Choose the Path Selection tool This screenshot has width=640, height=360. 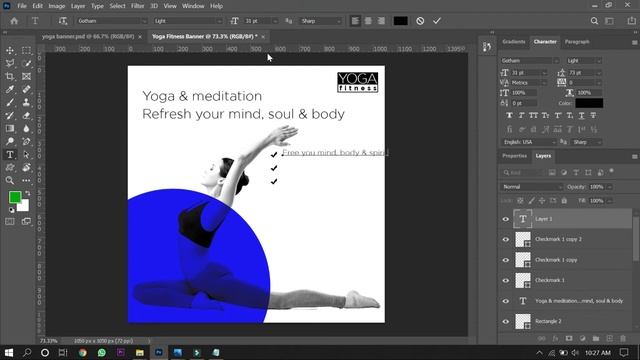point(26,155)
